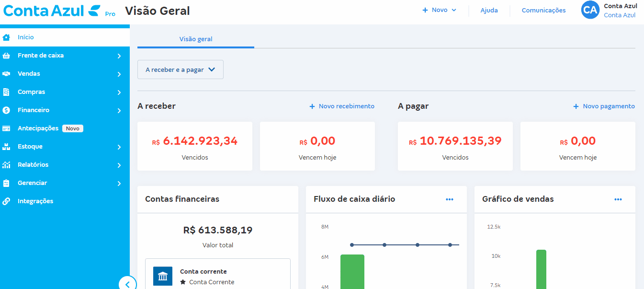Open the Fluxo de caixa diário options menu
Viewport: 644px width, 289px height.
[x=449, y=199]
